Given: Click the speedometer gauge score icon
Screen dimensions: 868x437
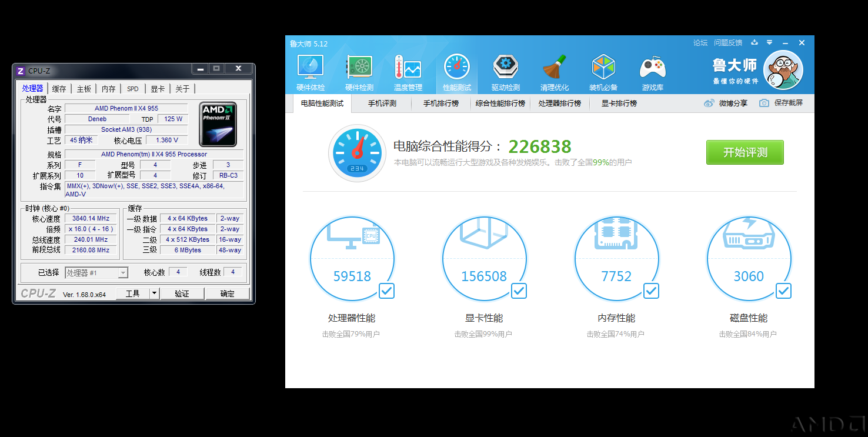Looking at the screenshot, I should (357, 153).
